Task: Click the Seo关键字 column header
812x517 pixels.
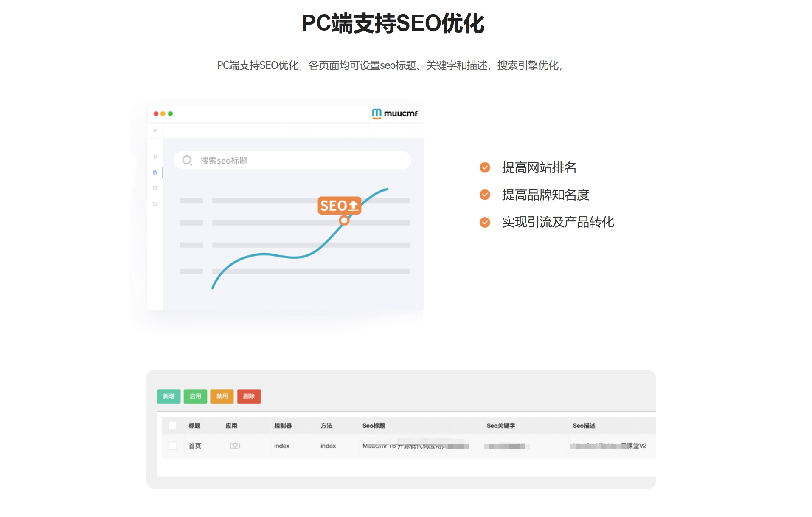Action: click(500, 425)
